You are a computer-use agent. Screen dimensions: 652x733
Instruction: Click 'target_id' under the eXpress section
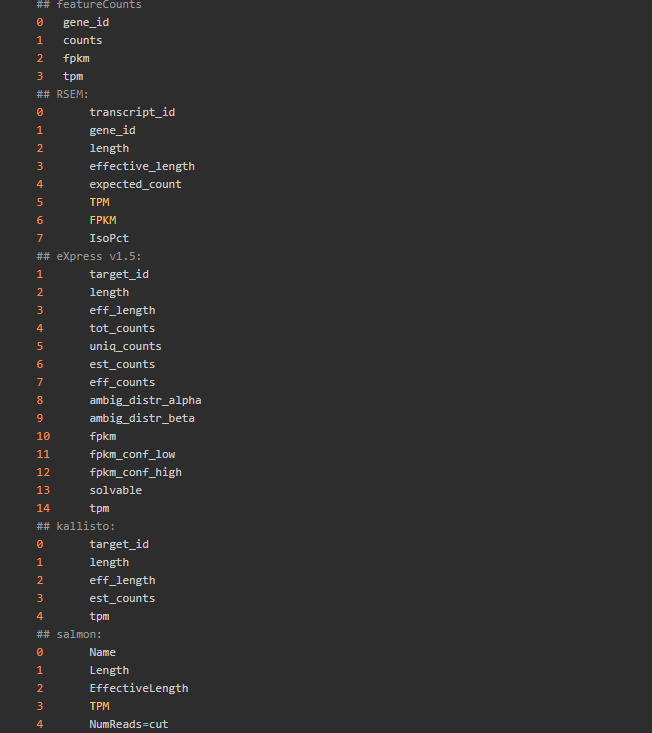tap(119, 274)
